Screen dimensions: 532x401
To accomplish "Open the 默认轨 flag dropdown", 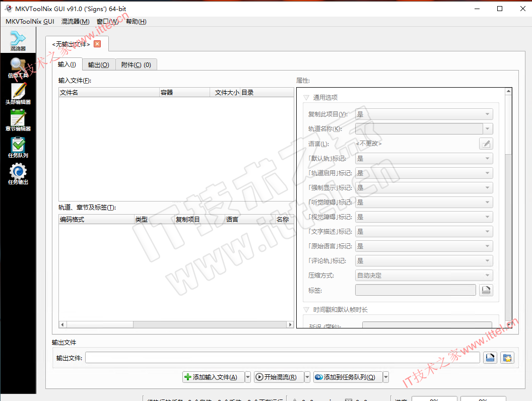I will pyautogui.click(x=424, y=158).
